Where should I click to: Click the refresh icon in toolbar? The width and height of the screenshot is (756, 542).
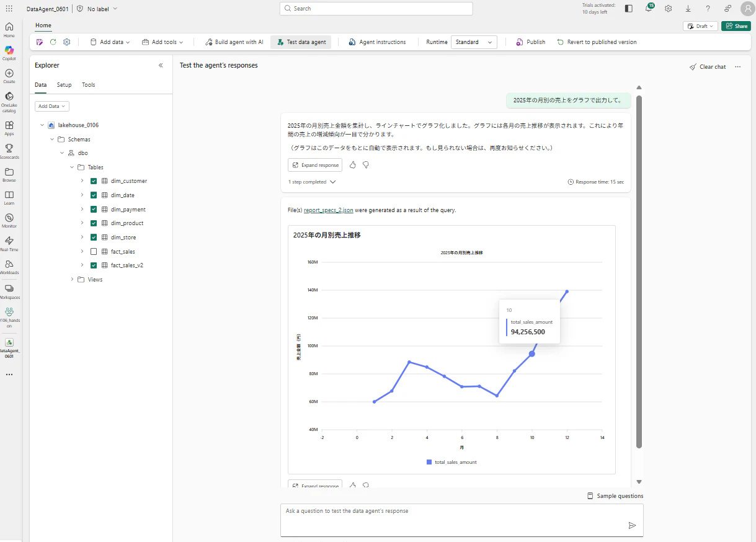[53, 42]
